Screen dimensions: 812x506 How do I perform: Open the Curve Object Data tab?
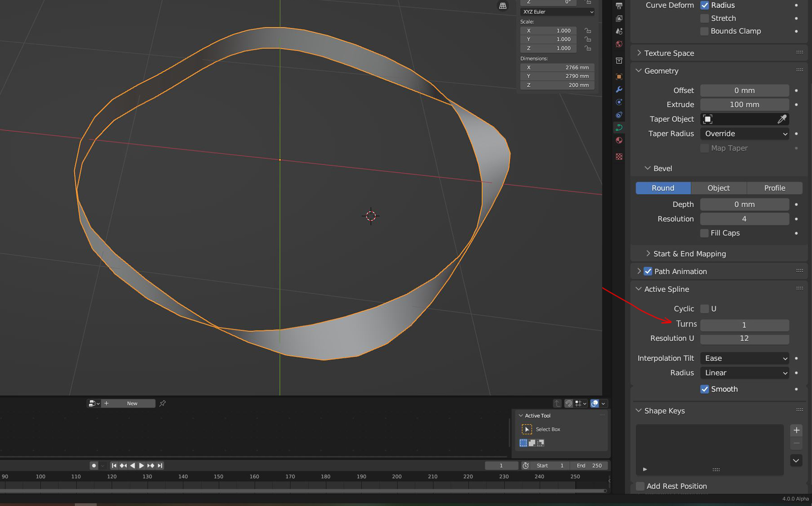click(619, 128)
